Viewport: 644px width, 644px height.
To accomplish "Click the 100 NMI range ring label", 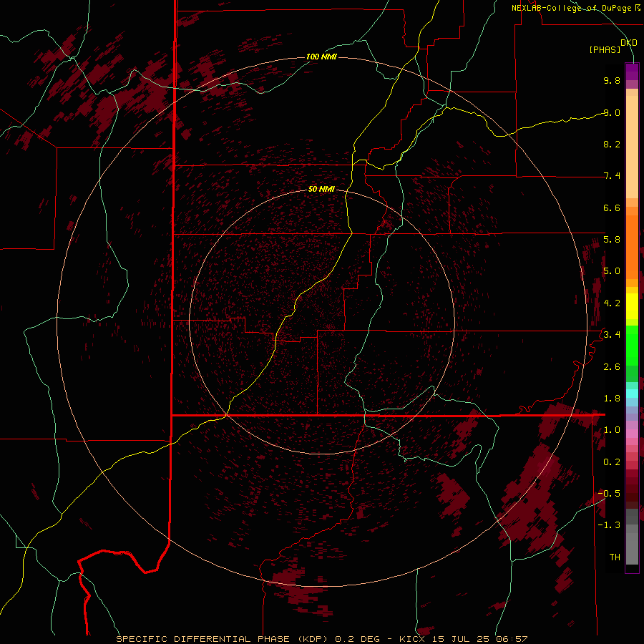I will pyautogui.click(x=321, y=57).
